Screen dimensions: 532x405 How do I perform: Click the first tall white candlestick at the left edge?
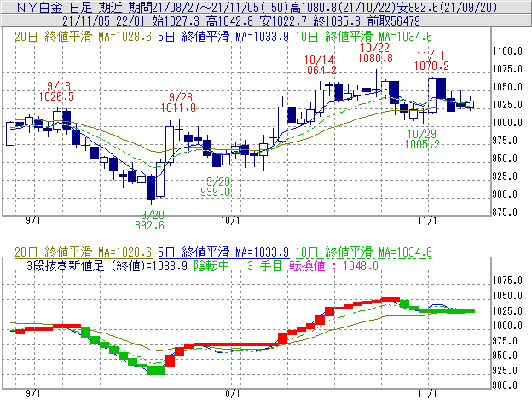(x=10, y=134)
